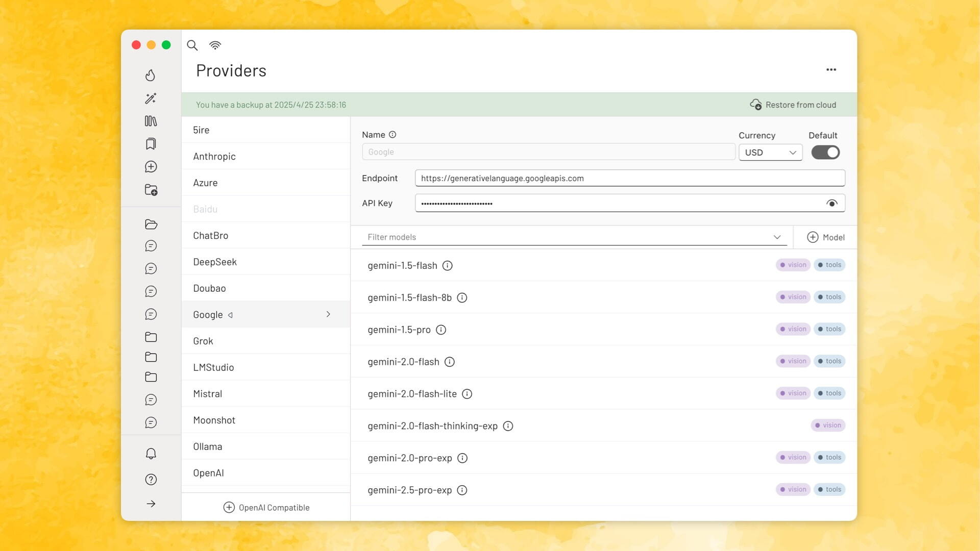
Task: Show info for gemini-2.5-pro-exp model
Action: coord(462,490)
